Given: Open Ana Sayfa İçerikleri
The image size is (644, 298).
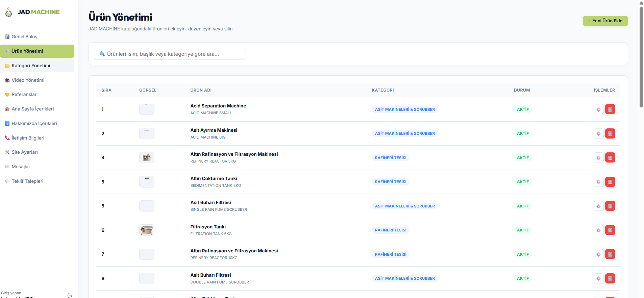Looking at the screenshot, I should 37,109.
